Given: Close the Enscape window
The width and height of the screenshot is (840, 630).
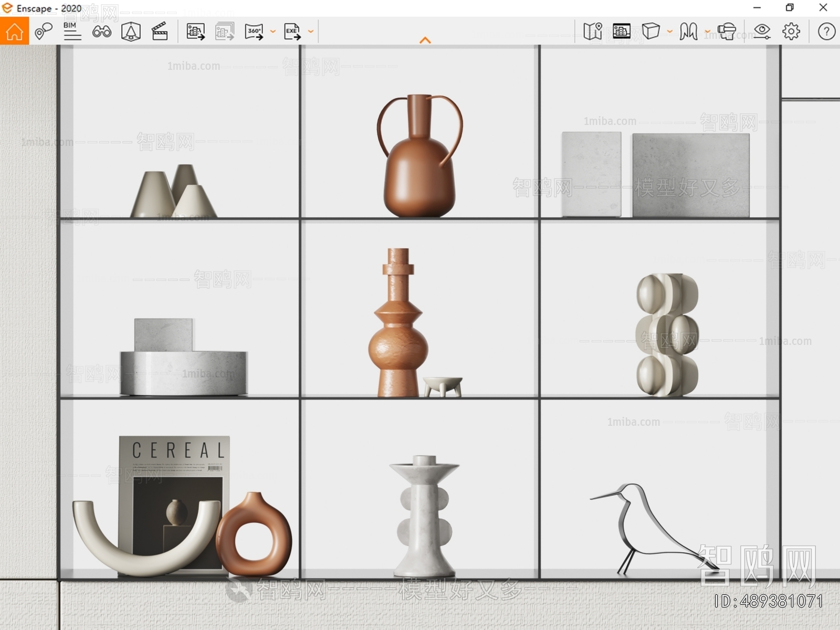Looking at the screenshot, I should point(823,7).
